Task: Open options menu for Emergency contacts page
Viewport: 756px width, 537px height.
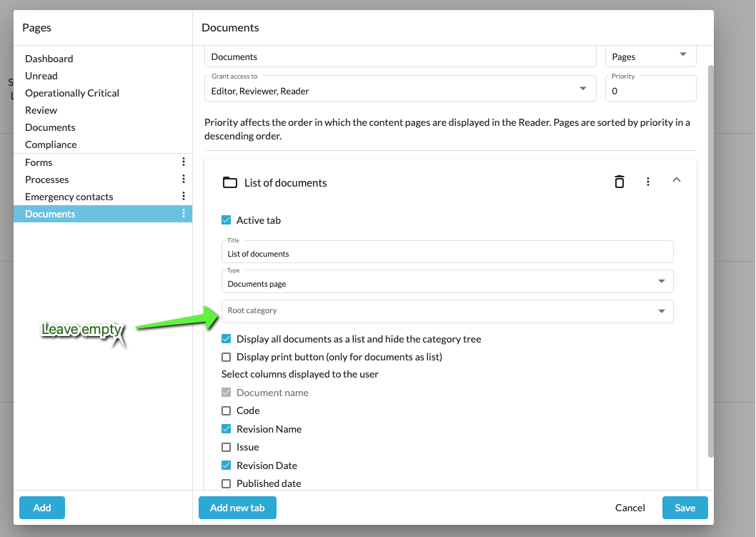Action: click(184, 197)
